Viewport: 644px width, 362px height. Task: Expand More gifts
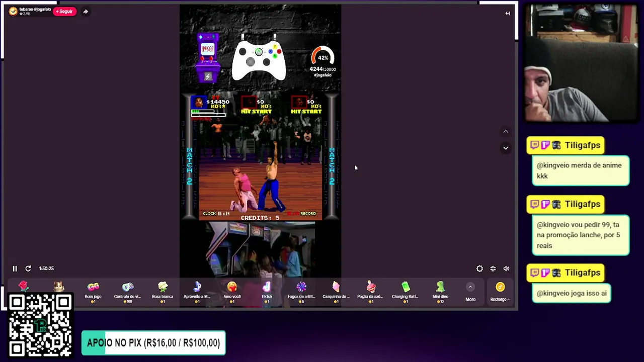[x=470, y=293]
